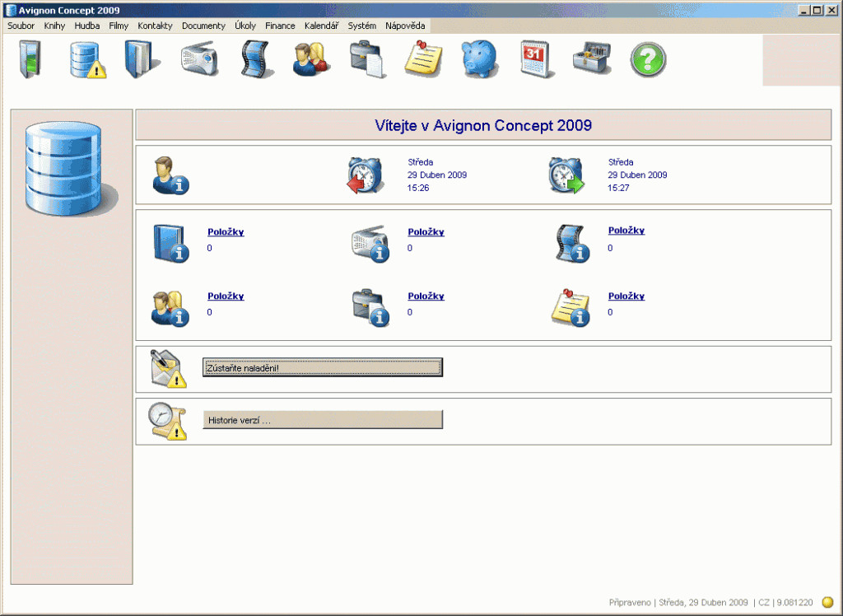843x616 pixels.
Task: Click the 15:27 time text
Action: click(x=618, y=188)
